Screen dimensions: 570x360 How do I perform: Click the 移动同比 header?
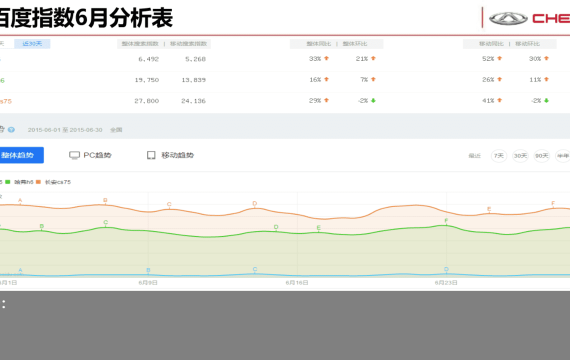(491, 44)
